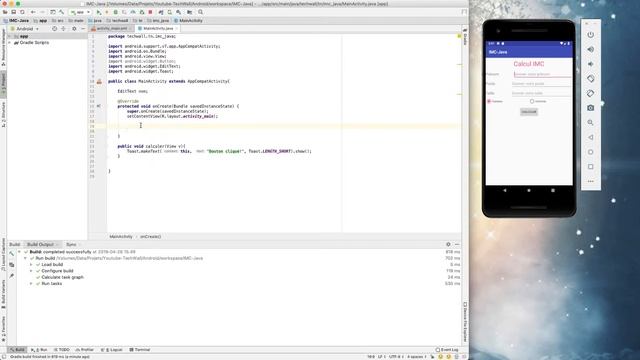This screenshot has height=360, width=640.
Task: Open the TODO tool window tab
Action: [x=62, y=350]
